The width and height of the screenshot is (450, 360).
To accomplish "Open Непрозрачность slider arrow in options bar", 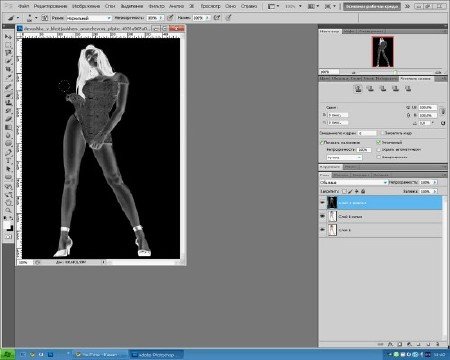I will point(161,18).
